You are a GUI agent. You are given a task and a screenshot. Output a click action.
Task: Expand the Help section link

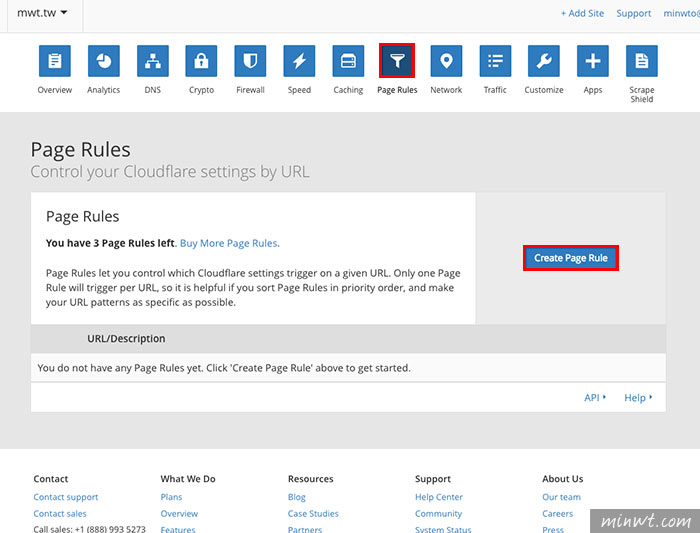[638, 397]
